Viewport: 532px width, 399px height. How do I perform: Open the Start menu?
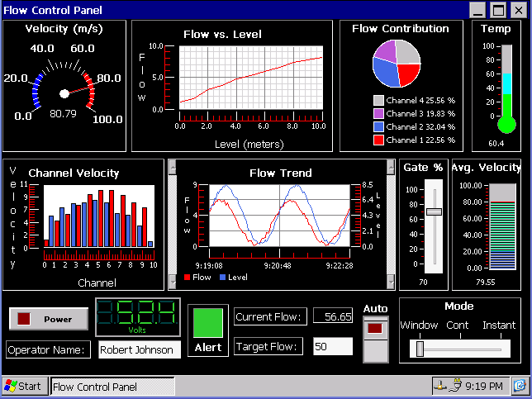point(23,386)
